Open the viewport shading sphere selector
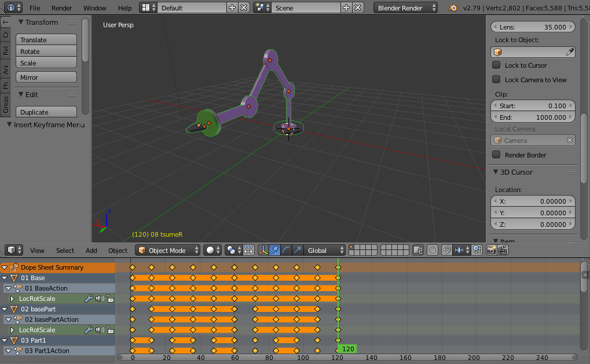 pos(212,250)
